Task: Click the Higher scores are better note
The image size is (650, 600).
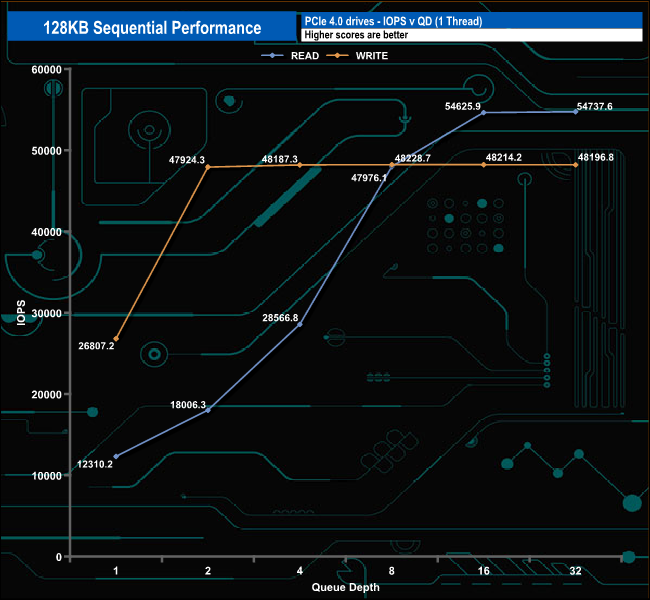Action: tap(356, 35)
